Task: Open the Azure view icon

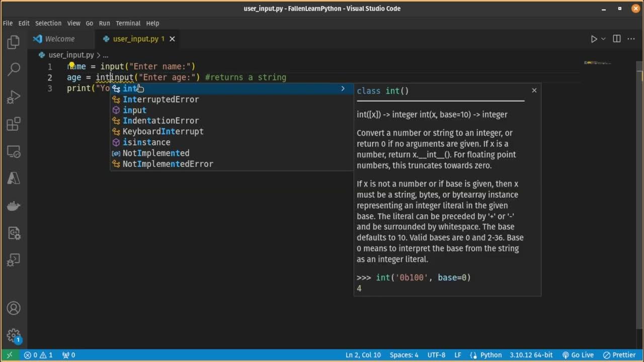Action: tap(14, 178)
